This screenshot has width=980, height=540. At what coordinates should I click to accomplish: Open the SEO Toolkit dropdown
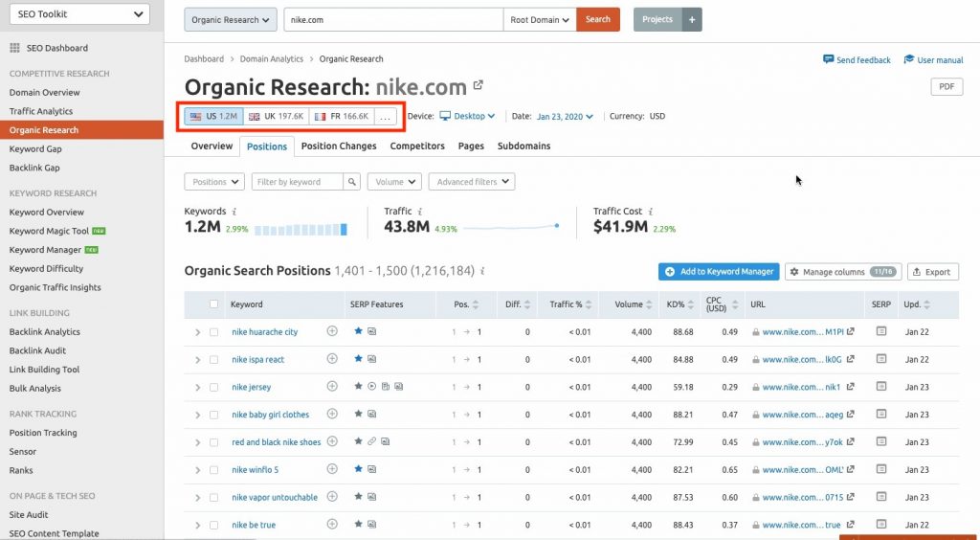[79, 14]
